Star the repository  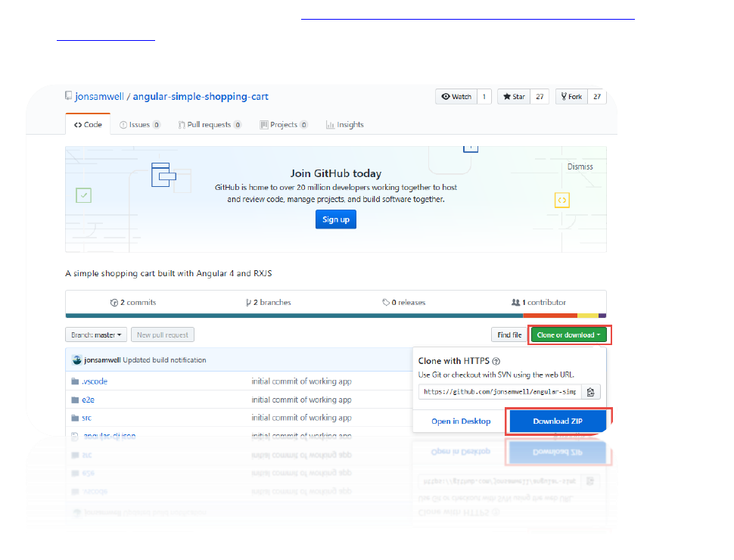click(x=514, y=96)
